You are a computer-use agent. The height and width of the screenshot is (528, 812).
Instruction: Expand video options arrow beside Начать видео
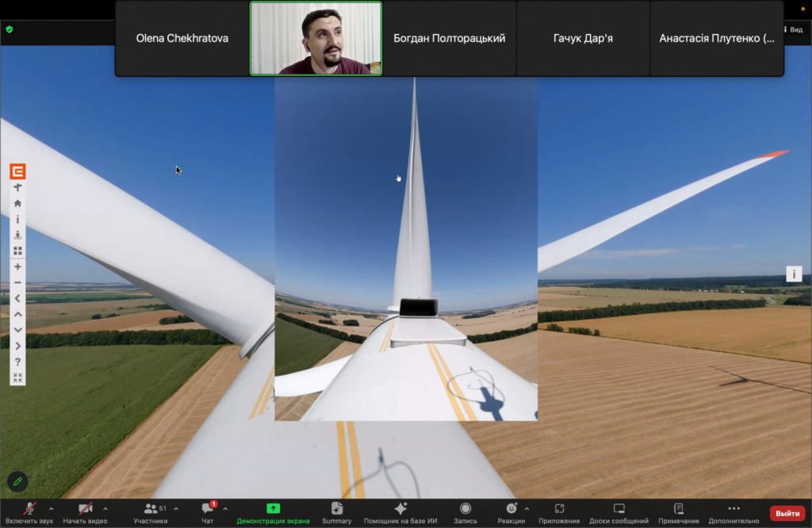click(x=105, y=509)
